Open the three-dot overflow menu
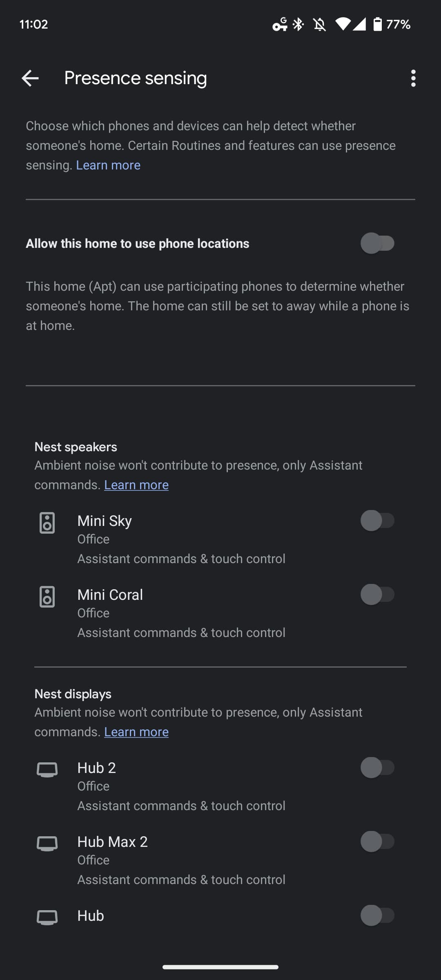Image resolution: width=441 pixels, height=980 pixels. click(x=413, y=78)
